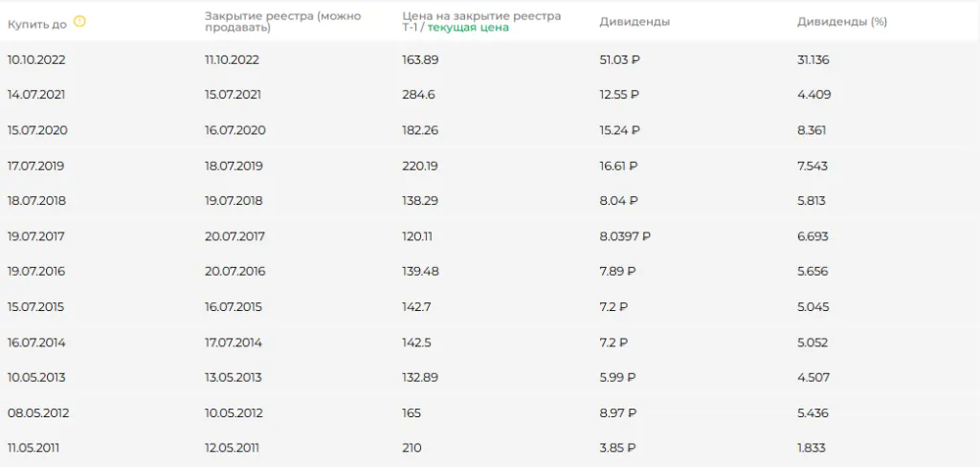Click the green "текущая цена" text
This screenshot has width=980, height=467.
(468, 28)
